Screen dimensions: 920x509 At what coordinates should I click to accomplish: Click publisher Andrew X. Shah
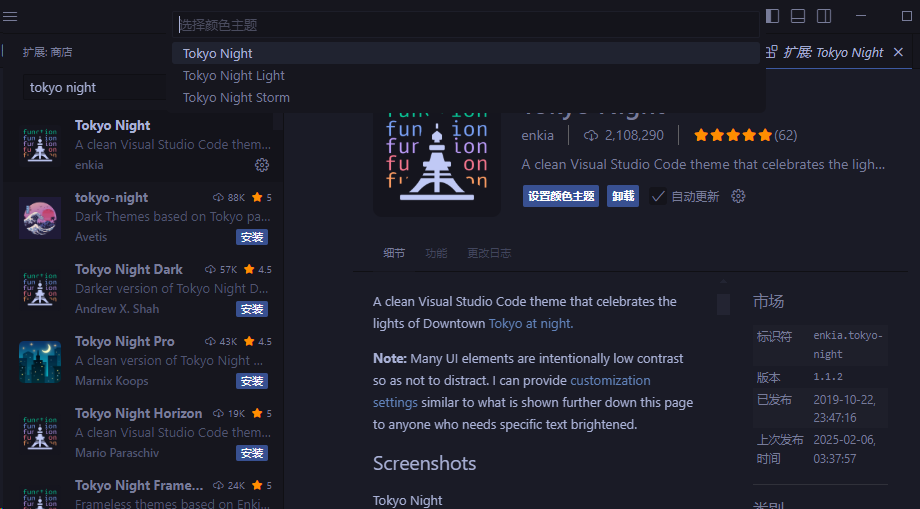[117, 309]
